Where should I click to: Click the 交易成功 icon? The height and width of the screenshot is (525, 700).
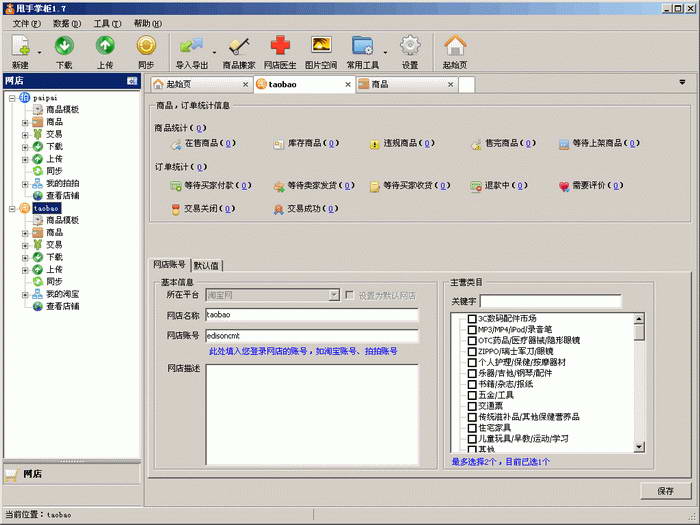pyautogui.click(x=279, y=209)
